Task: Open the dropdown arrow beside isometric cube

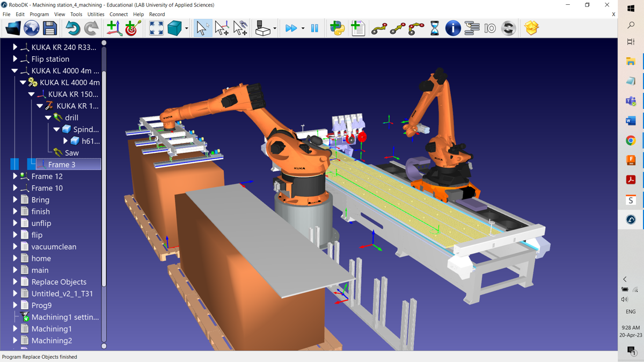Action: (187, 28)
